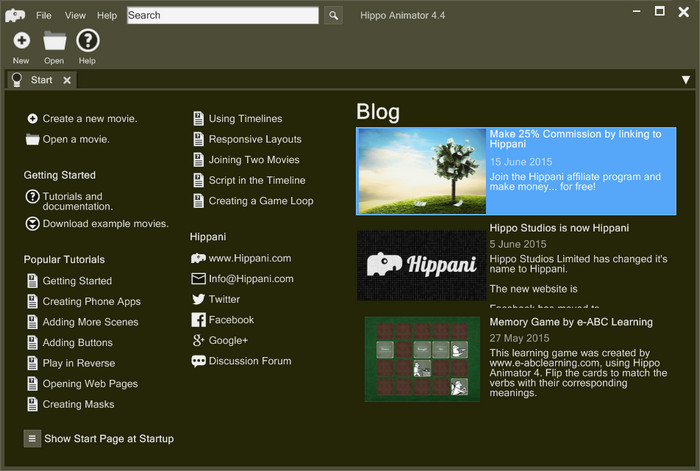Click the Help question mark toolbar icon
Viewport: 700px width, 471px height.
coord(88,41)
